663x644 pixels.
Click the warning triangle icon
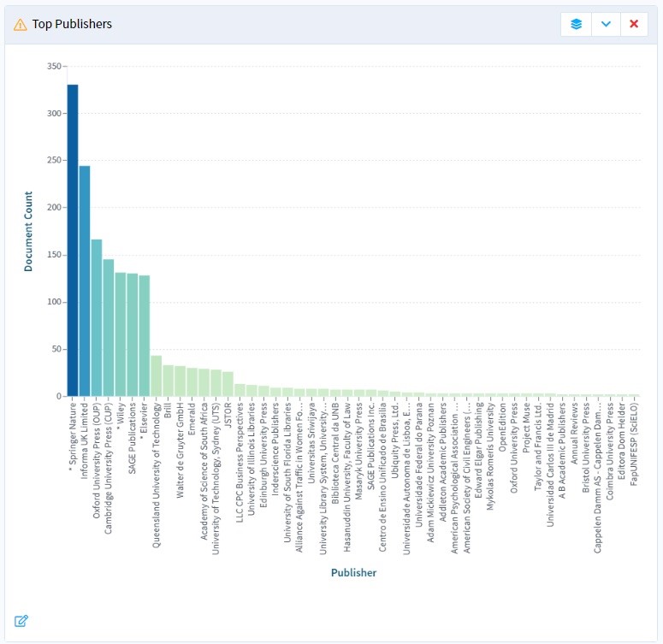point(21,25)
